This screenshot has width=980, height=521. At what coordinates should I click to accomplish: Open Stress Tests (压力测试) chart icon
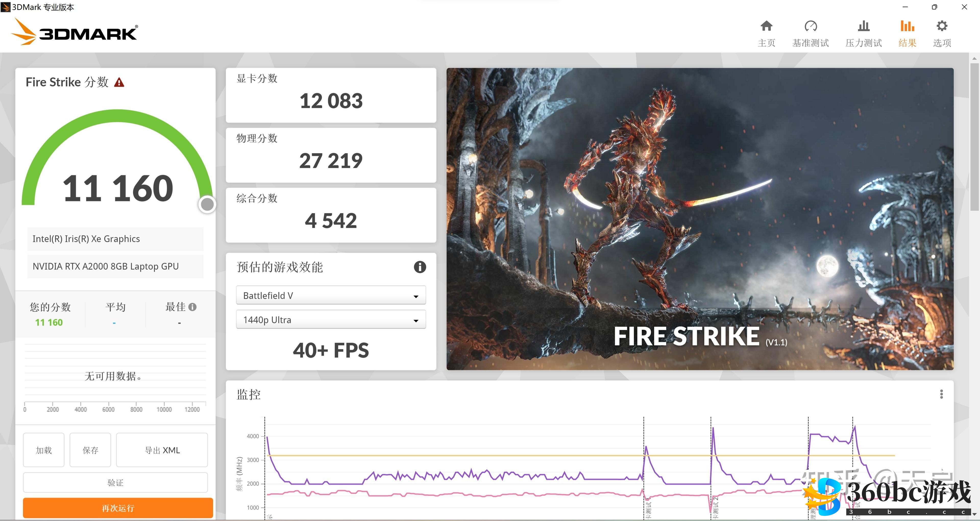(x=864, y=26)
